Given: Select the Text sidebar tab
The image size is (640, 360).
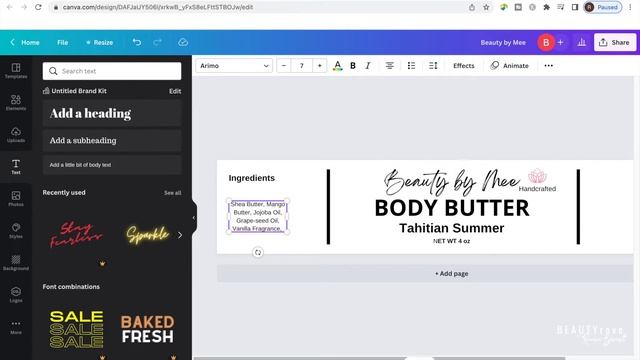Looking at the screenshot, I should pyautogui.click(x=16, y=167).
